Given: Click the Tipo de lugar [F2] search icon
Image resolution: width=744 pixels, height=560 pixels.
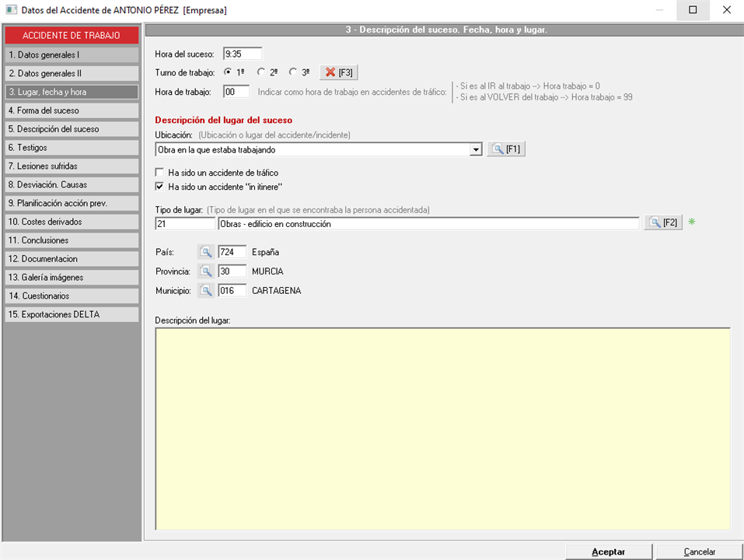Looking at the screenshot, I should coord(662,223).
